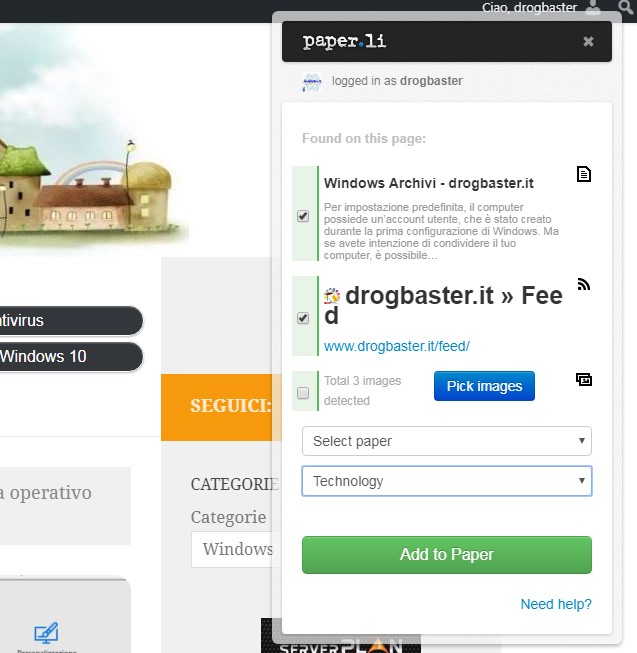The width and height of the screenshot is (637, 653).
Task: Click the Windows 10 menu item
Action: pos(71,356)
